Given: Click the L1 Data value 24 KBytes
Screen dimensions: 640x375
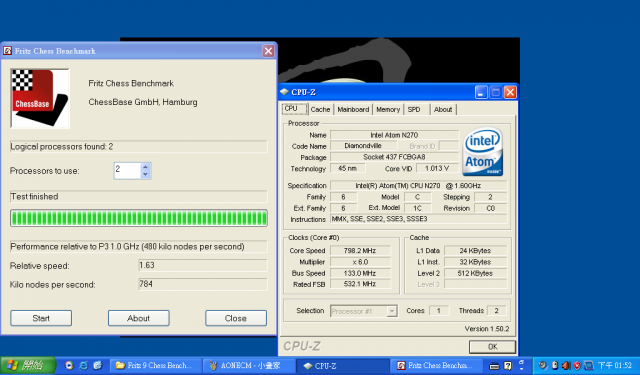Looking at the screenshot, I should (475, 251).
